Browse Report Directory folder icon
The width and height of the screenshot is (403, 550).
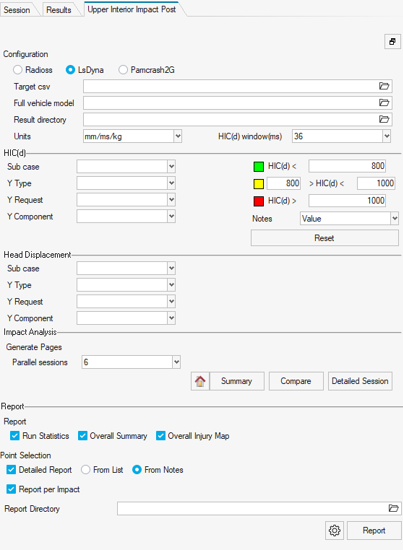393,508
